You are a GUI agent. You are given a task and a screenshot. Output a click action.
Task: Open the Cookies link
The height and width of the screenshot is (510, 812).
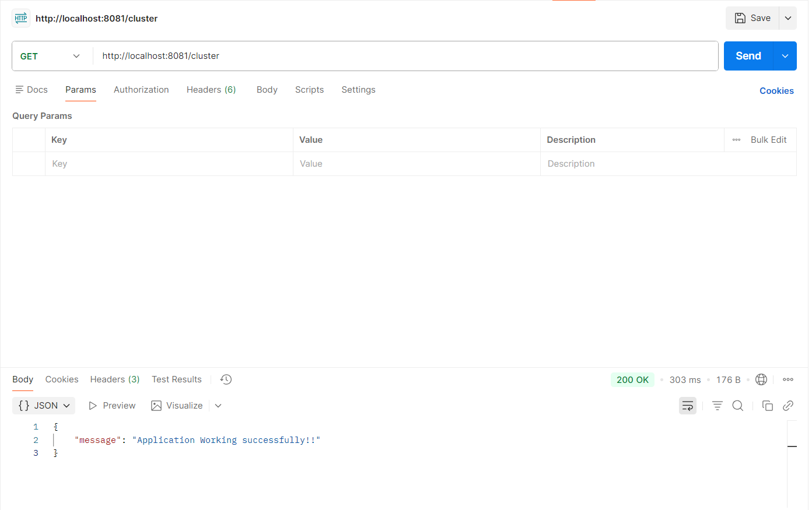tap(776, 91)
